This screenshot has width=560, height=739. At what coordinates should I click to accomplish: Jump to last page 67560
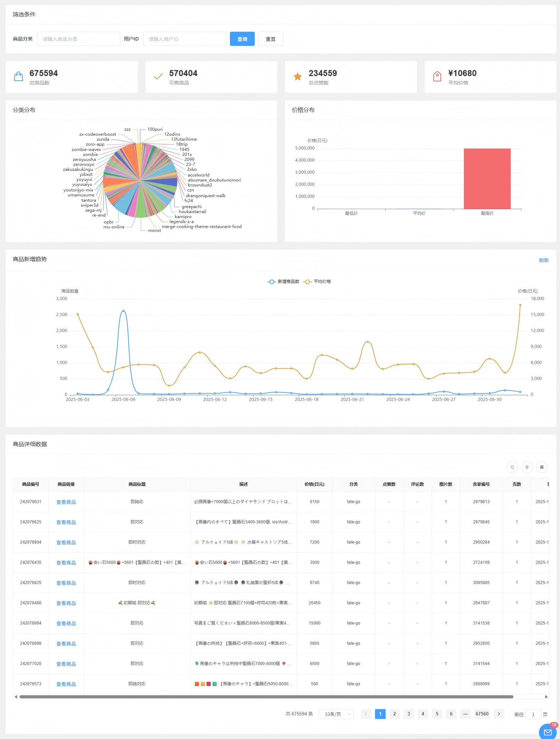pyautogui.click(x=482, y=714)
